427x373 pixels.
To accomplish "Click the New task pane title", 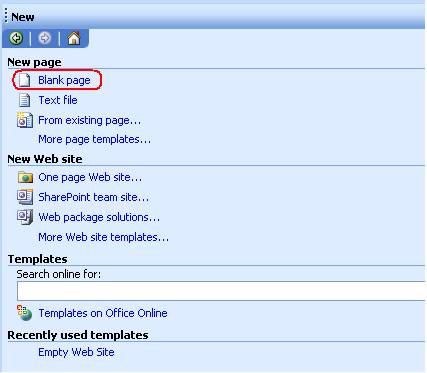I will pyautogui.click(x=23, y=17).
